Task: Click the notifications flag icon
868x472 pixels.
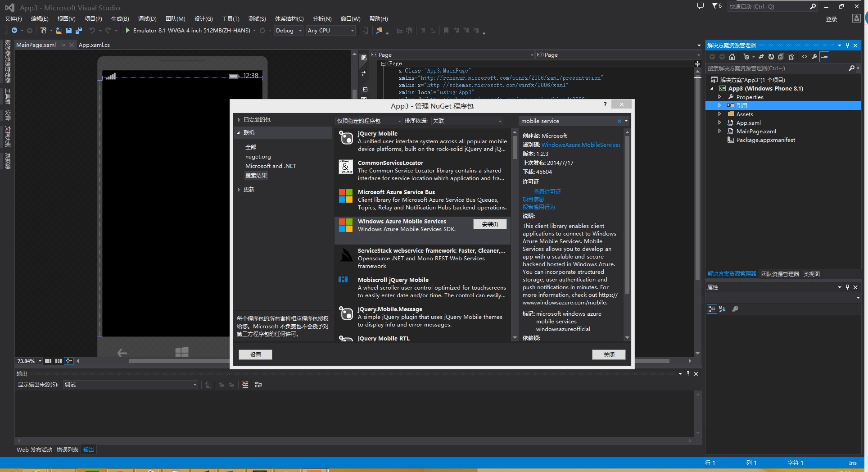Action: coord(714,6)
